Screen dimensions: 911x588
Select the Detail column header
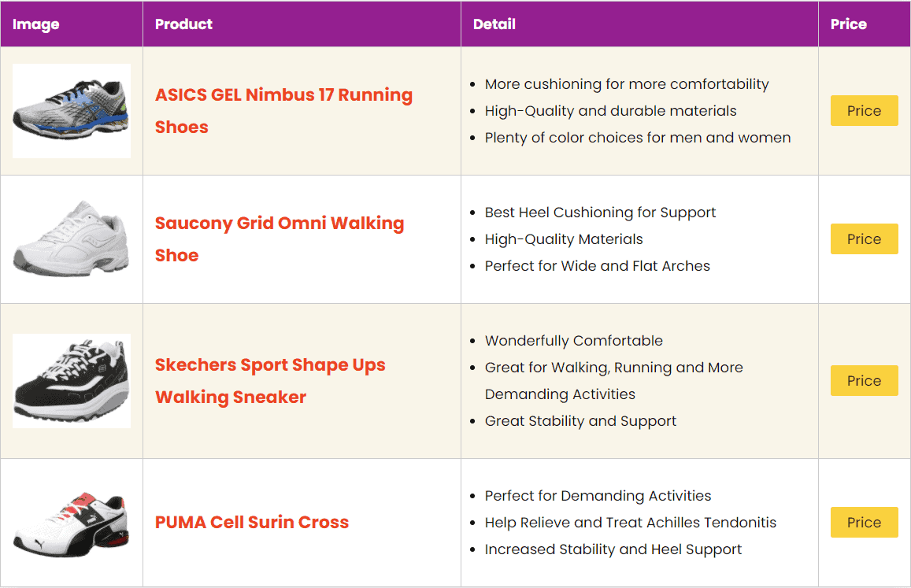(494, 24)
